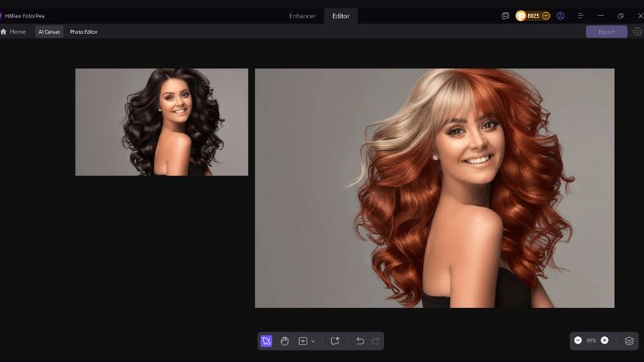Viewport: 644px width, 362px height.
Task: Open the layers panel
Action: [630, 340]
